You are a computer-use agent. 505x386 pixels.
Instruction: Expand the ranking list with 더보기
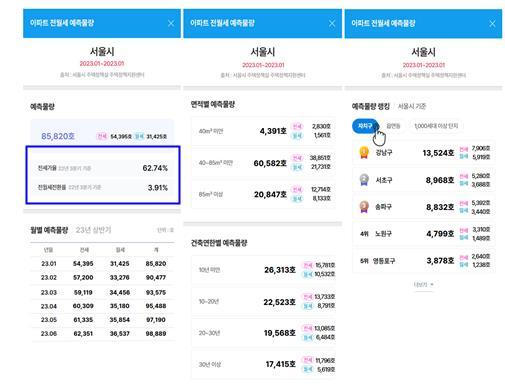[423, 284]
